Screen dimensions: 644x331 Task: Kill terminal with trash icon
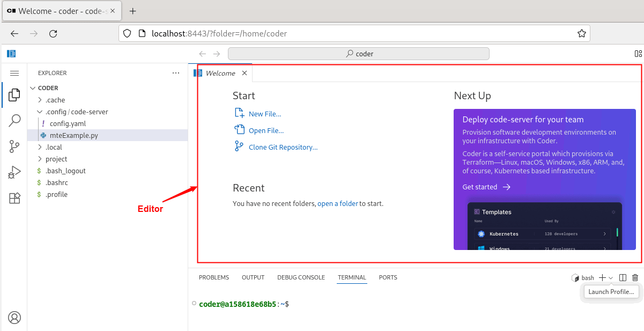[635, 278]
